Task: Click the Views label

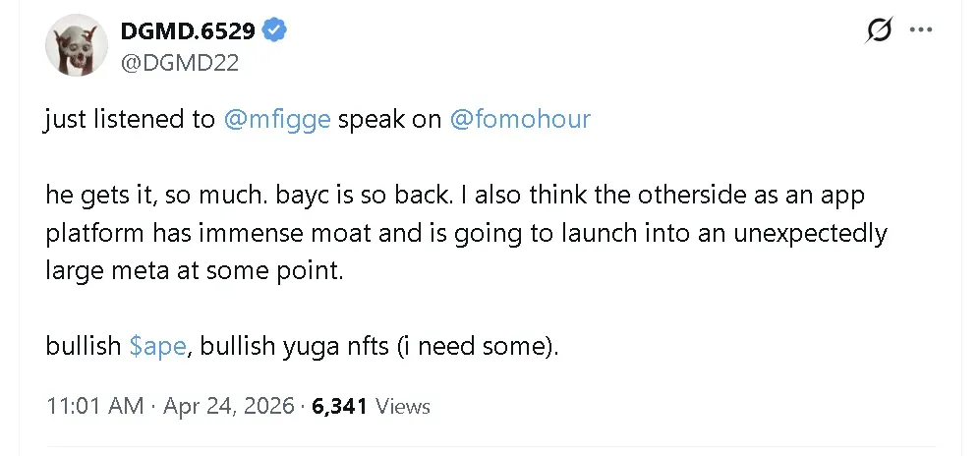Action: (x=403, y=406)
